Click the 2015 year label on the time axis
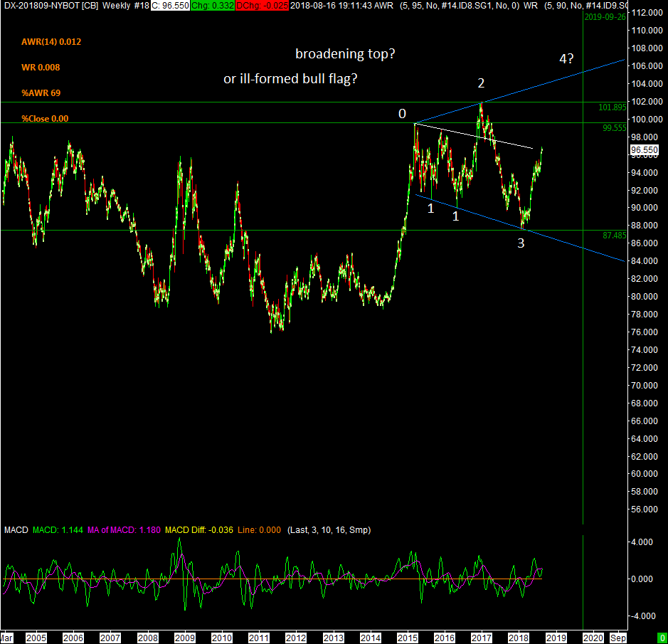Image resolution: width=668 pixels, height=644 pixels. click(x=408, y=638)
